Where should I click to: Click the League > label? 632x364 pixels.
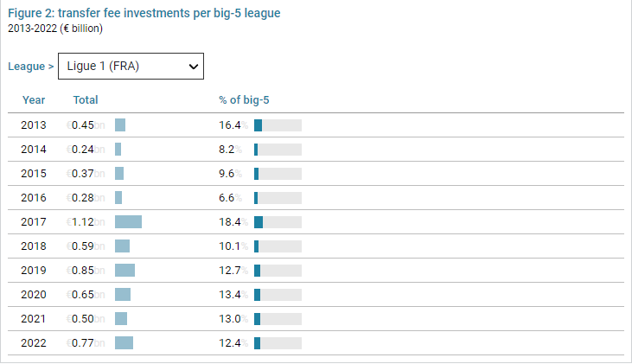click(x=30, y=66)
